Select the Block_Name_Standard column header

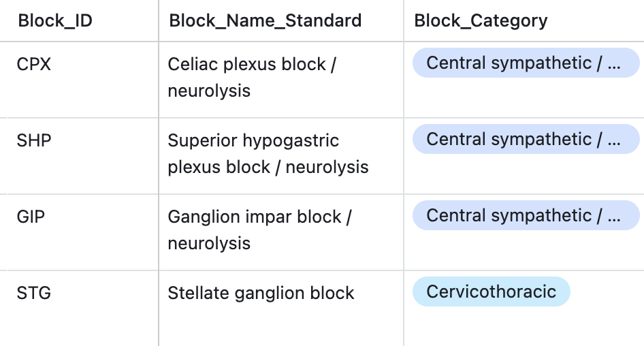coord(265,20)
